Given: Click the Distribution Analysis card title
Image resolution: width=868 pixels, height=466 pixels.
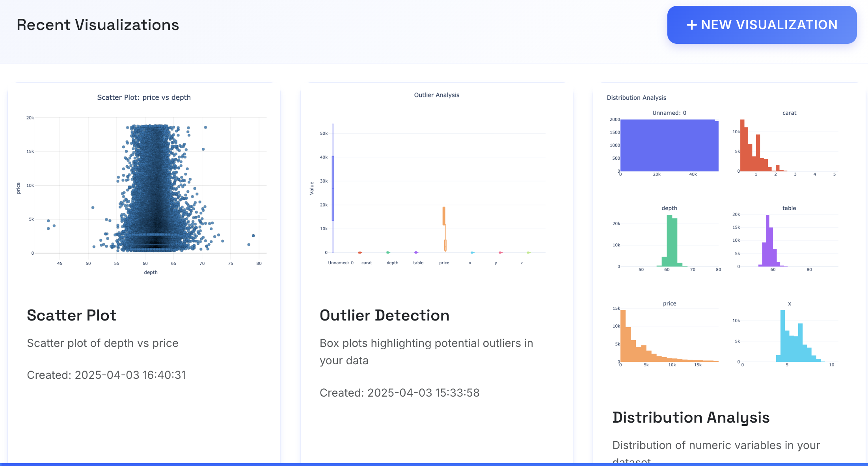Looking at the screenshot, I should tap(690, 417).
